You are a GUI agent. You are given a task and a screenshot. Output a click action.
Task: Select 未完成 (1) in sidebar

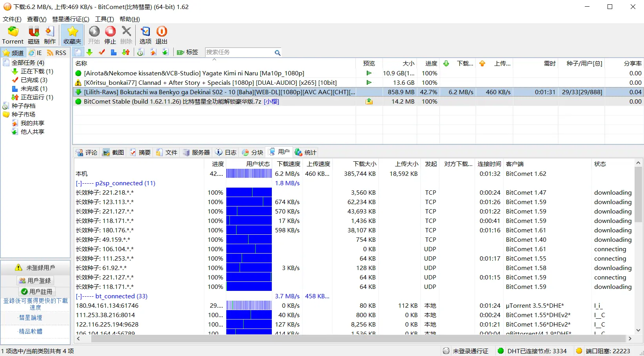click(34, 88)
